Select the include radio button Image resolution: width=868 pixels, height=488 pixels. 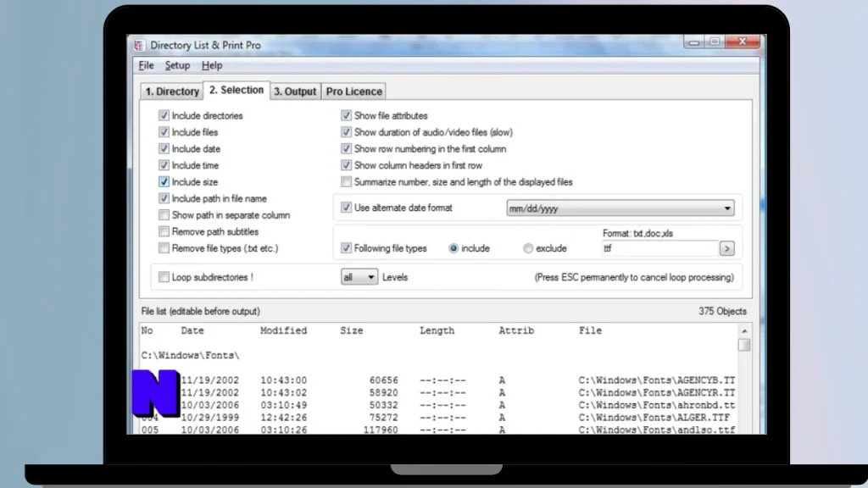(x=453, y=248)
